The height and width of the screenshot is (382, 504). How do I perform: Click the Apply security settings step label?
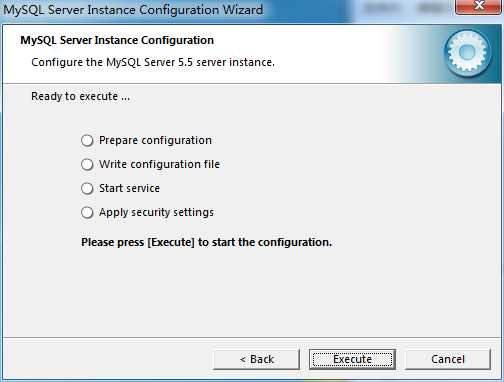click(156, 212)
